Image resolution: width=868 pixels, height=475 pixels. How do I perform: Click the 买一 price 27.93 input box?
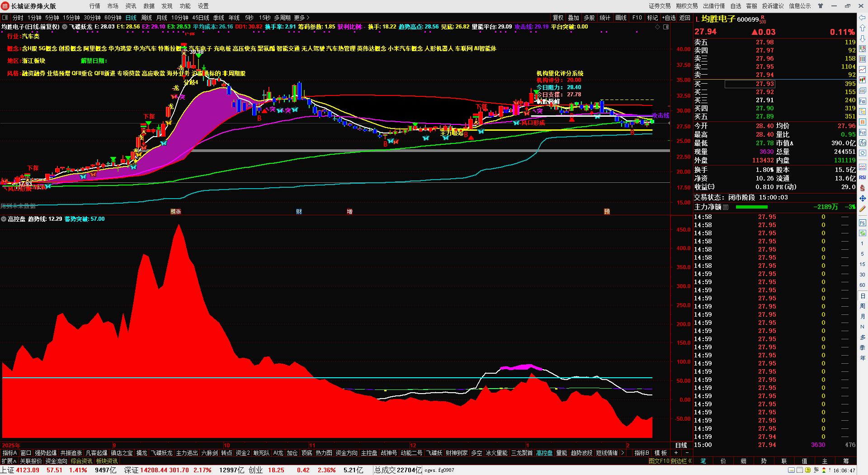pos(750,84)
